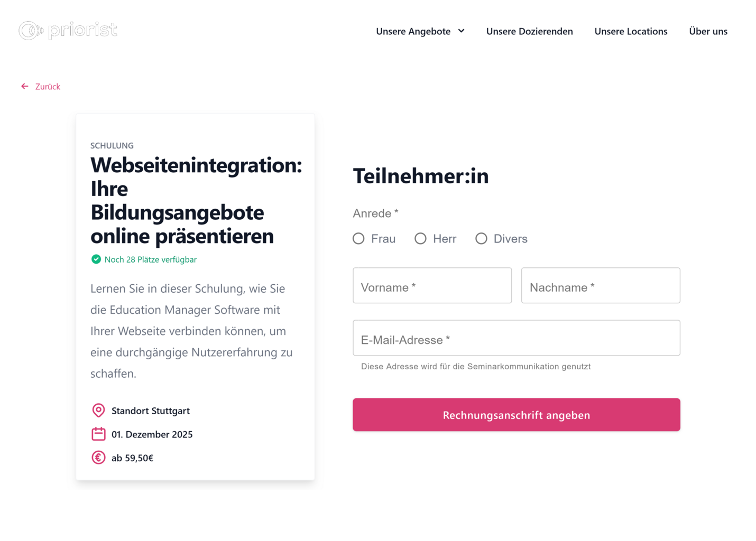Expand the Unsere Angebote chevron
Viewport: 756px width, 541px height.
click(x=461, y=31)
